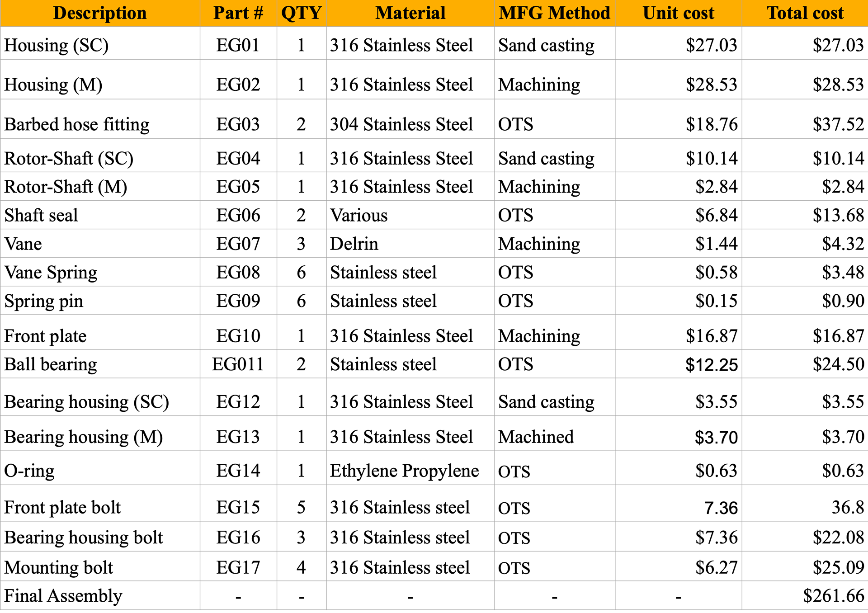868x613 pixels.
Task: Select the Delrin material cell
Action: (x=354, y=244)
